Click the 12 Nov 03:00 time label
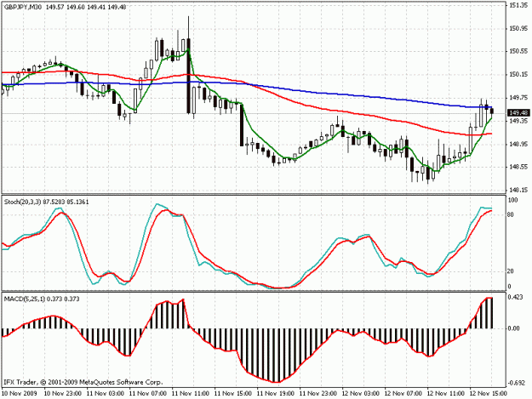Screen dimensions: 532x399 pos(361,394)
